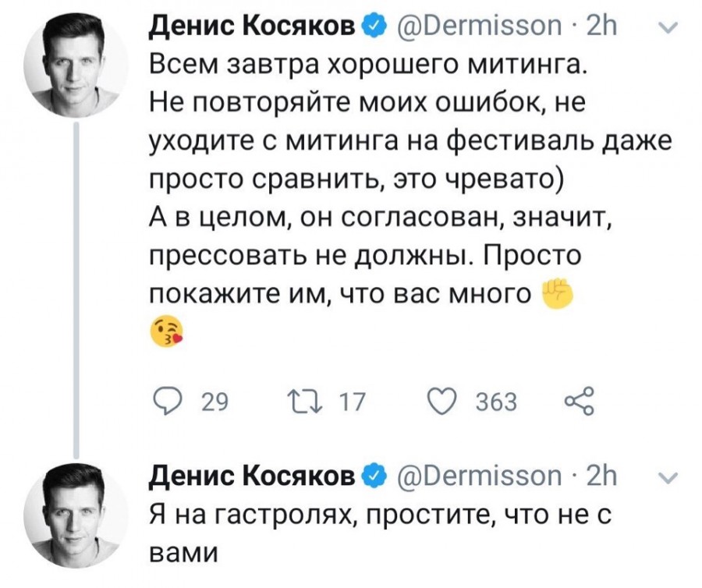This screenshot has height=588, width=702.
Task: Click the share icon on first tweet
Action: pyautogui.click(x=579, y=401)
